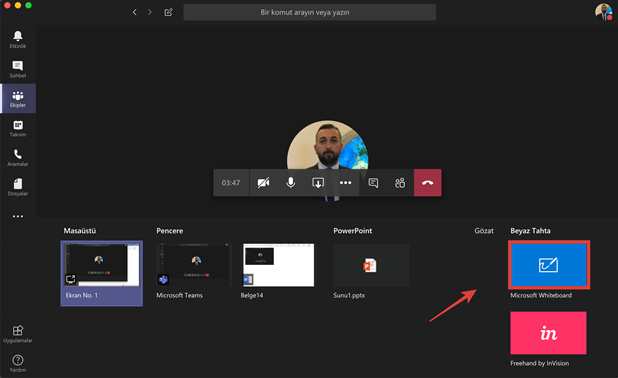Open the Sohbet chat section

tap(18, 69)
